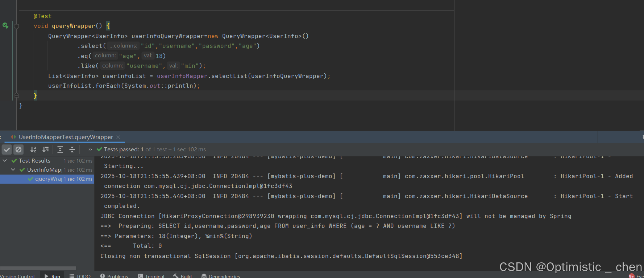Open the Terminal tool window
The height and width of the screenshot is (278, 644).
(x=151, y=276)
